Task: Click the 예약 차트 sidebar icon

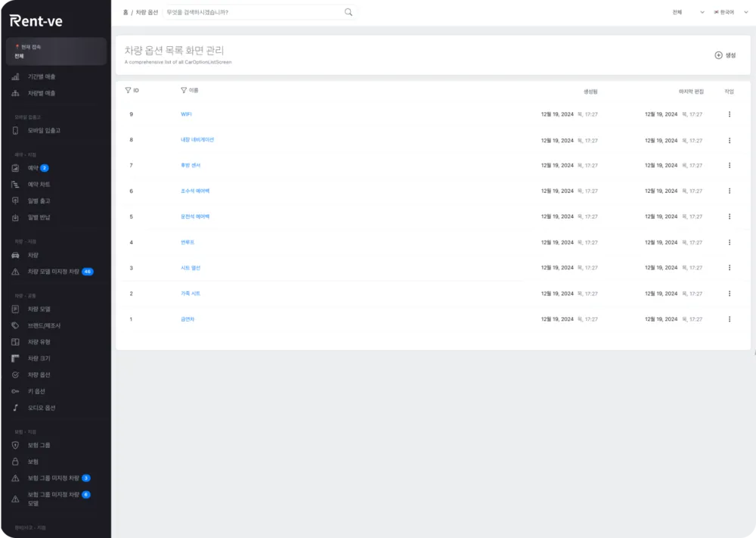Action: [x=15, y=185]
